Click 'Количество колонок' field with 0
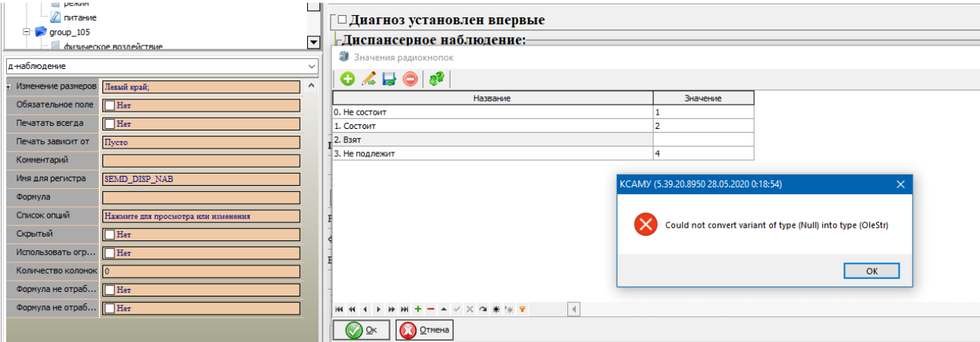The image size is (980, 342). (x=201, y=271)
